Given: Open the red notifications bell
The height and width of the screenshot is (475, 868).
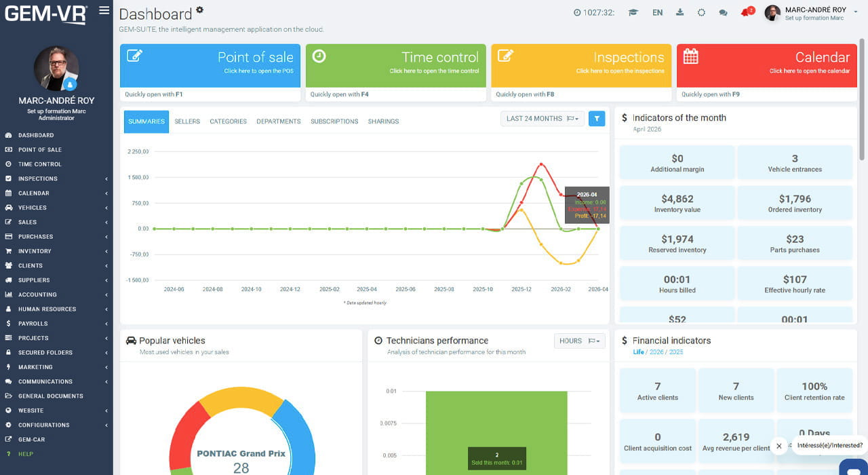Looking at the screenshot, I should click(747, 12).
